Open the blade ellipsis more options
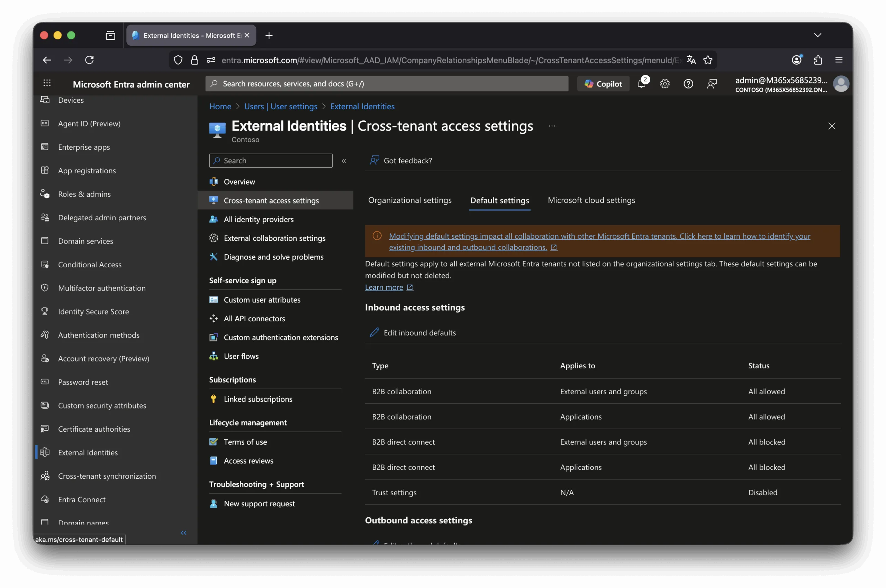886x588 pixels. pyautogui.click(x=552, y=126)
